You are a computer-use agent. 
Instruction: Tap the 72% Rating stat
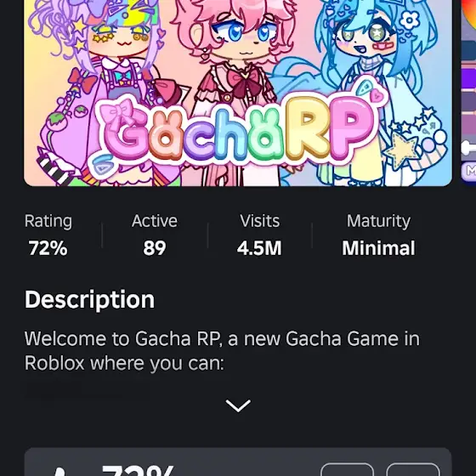tap(48, 235)
